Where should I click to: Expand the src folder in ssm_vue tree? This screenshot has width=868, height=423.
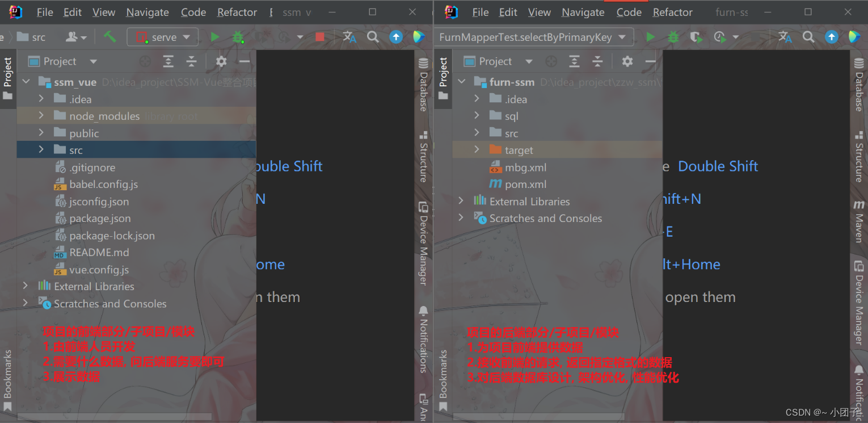pos(41,149)
